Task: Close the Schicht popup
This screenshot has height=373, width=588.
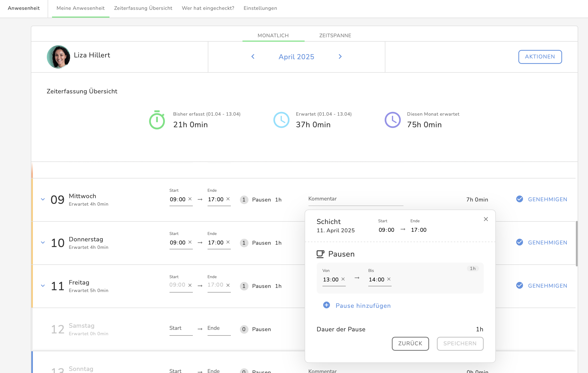Action: click(x=486, y=219)
